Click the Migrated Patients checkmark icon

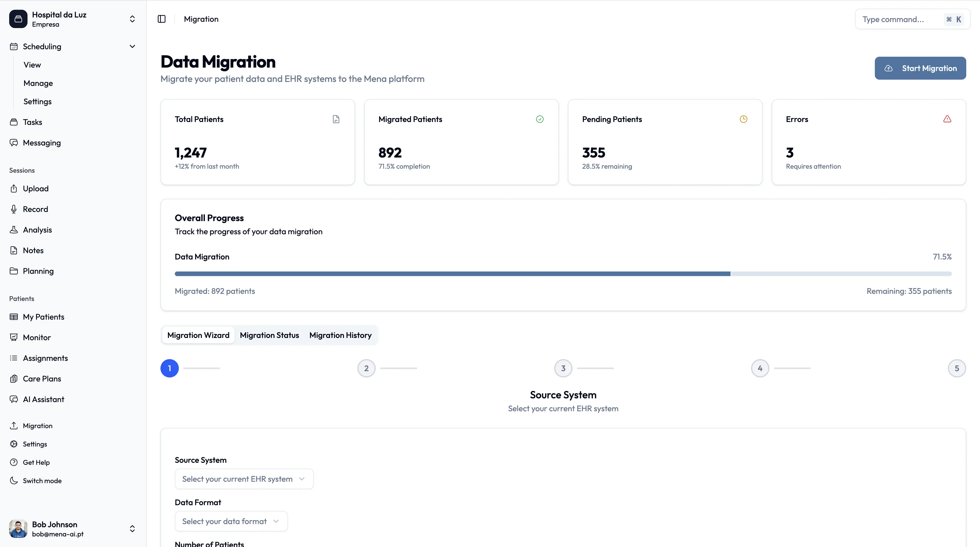(x=540, y=119)
